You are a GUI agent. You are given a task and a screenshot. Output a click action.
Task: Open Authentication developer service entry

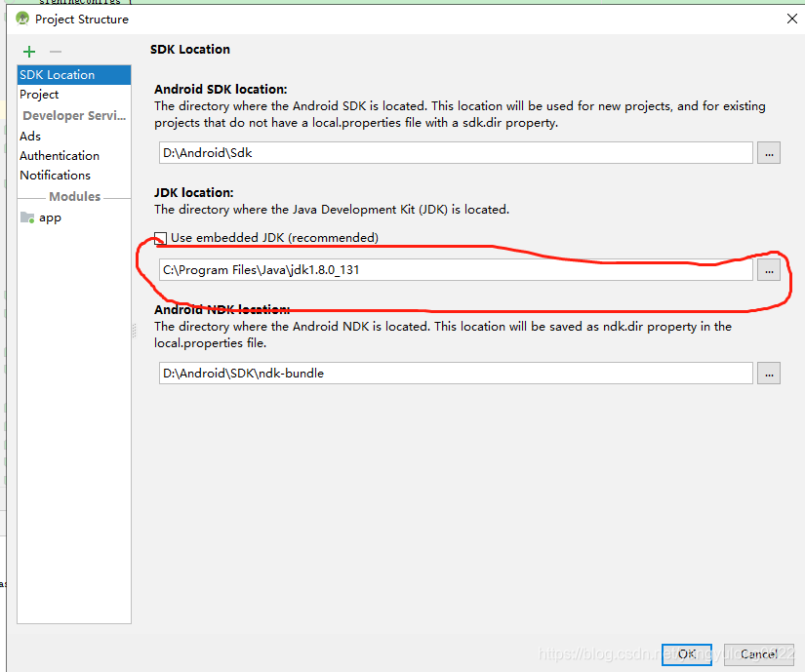74,155
